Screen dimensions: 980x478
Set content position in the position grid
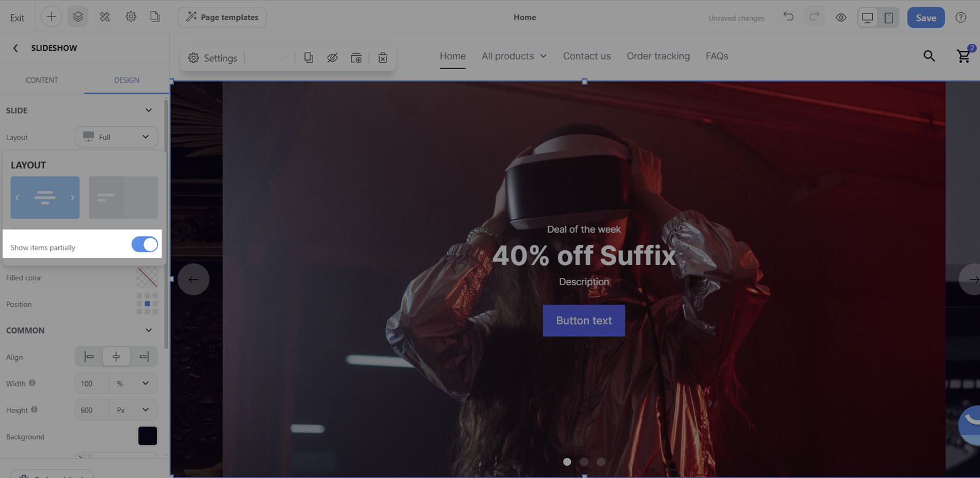pos(147,304)
